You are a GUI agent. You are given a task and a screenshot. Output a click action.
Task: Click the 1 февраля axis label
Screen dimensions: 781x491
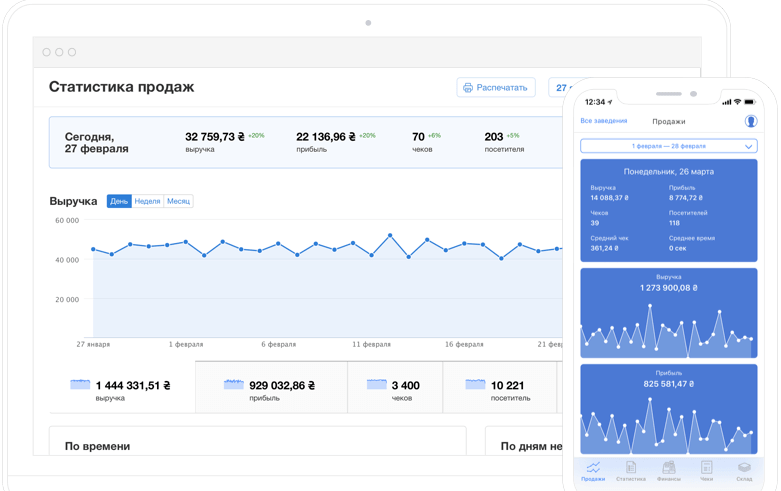186,344
